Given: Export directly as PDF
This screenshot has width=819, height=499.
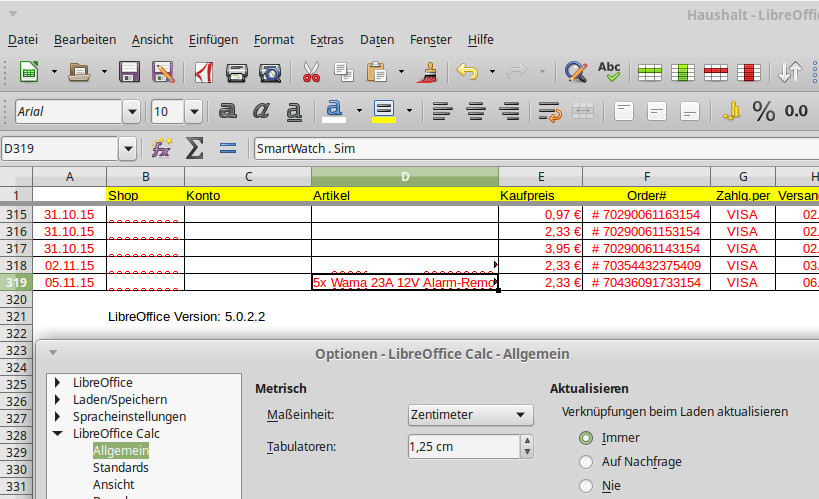Looking at the screenshot, I should 204,72.
